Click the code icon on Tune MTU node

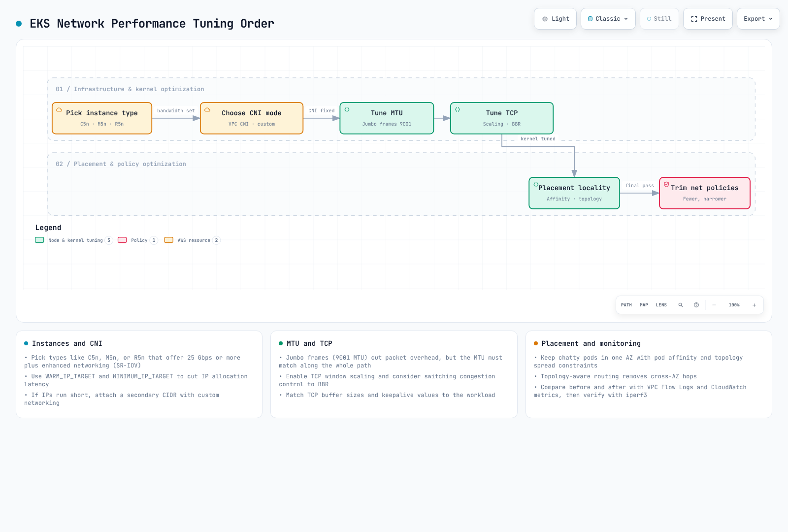[347, 109]
